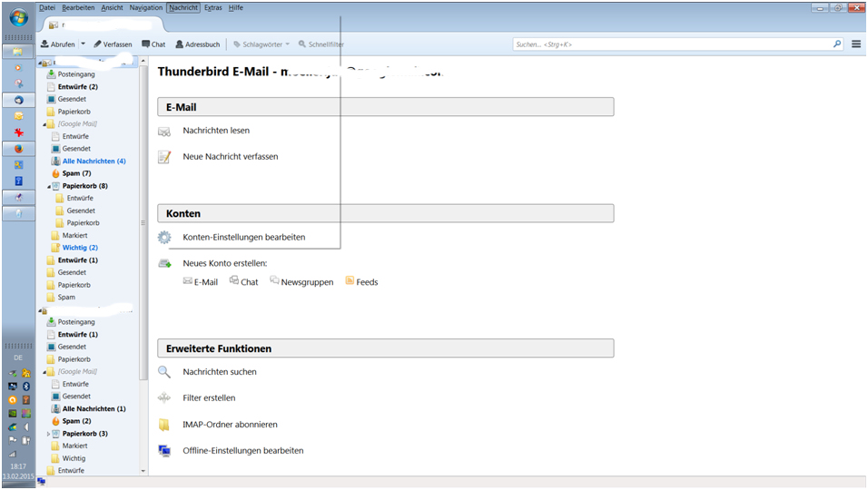Expand the Papierkorb (3) folder
This screenshot has width=868, height=490.
[x=49, y=434]
